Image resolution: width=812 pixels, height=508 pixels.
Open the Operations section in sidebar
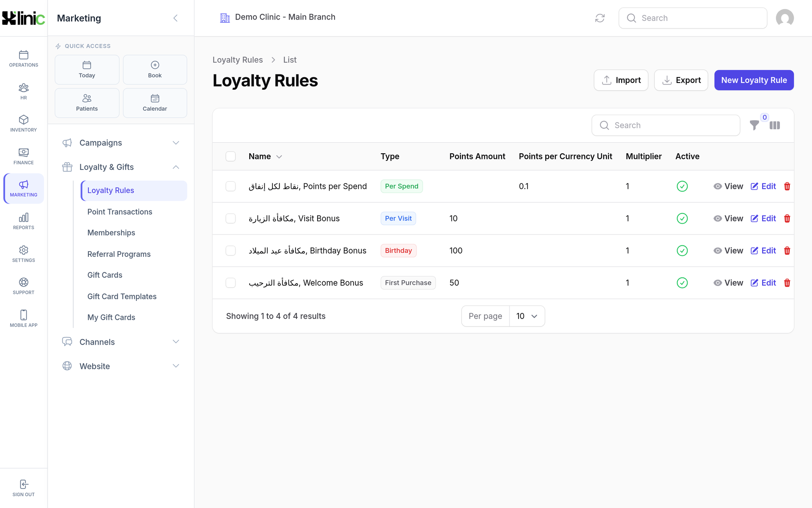[x=24, y=59]
